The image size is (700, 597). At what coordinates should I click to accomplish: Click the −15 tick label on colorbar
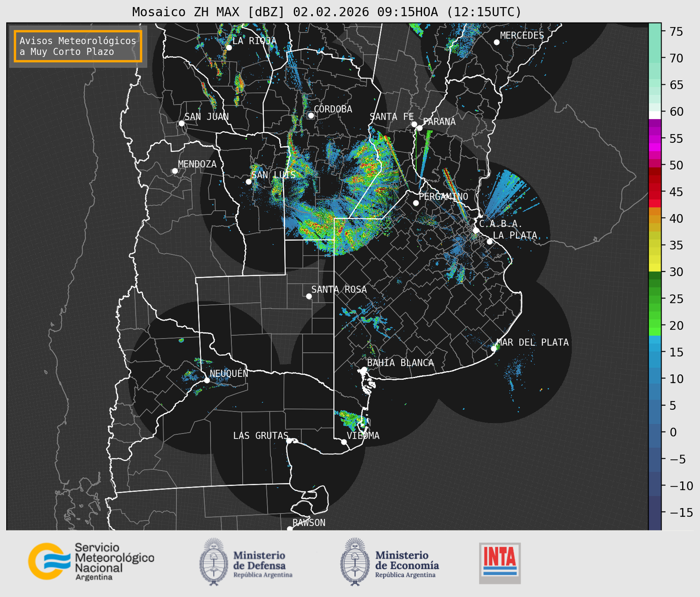pos(681,513)
